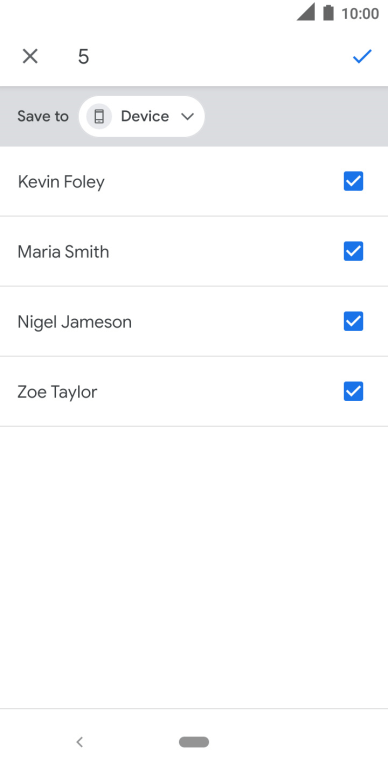Tap the X cancel icon

click(x=30, y=56)
